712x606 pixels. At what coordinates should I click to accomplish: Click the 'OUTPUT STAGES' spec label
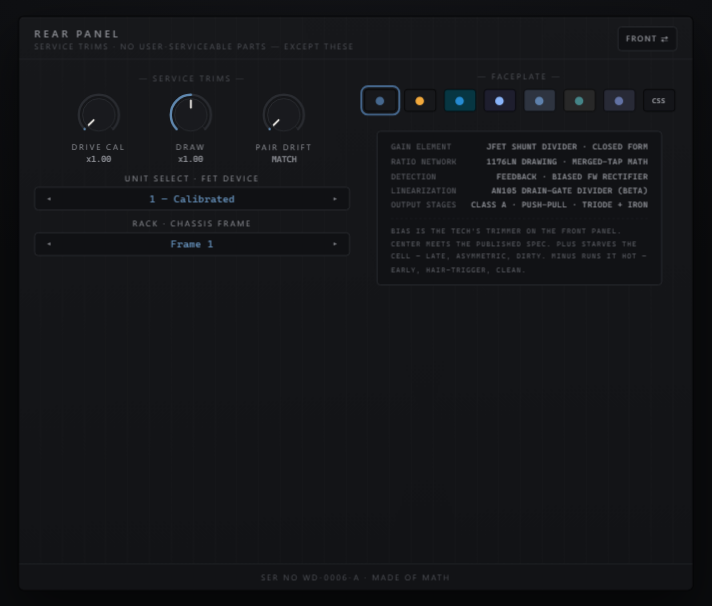tap(423, 205)
